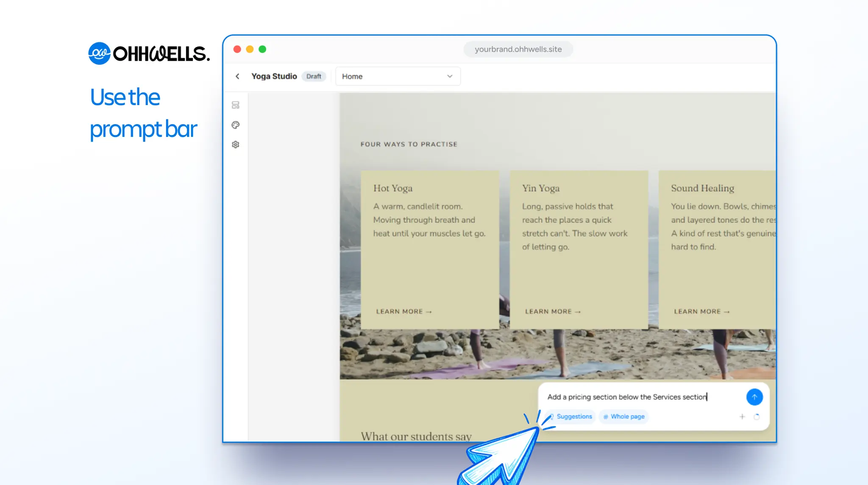
Task: Click the OhhWells logo
Action: coord(149,53)
